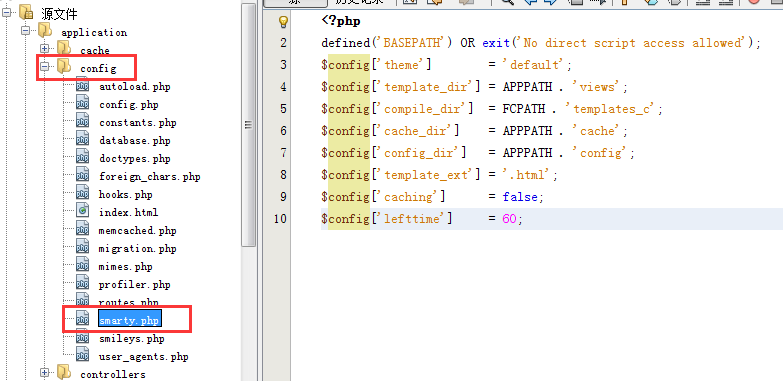Click line number 2 in the gutter

click(283, 43)
